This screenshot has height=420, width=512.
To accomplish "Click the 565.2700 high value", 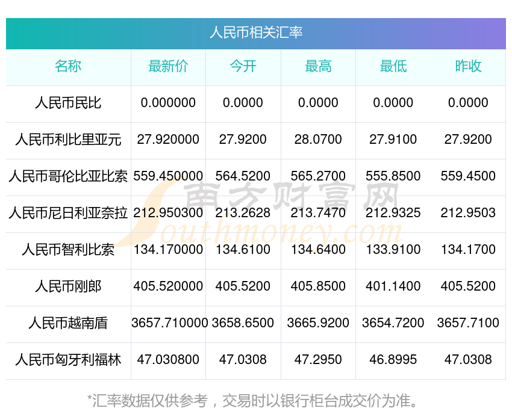I will pos(318,176).
